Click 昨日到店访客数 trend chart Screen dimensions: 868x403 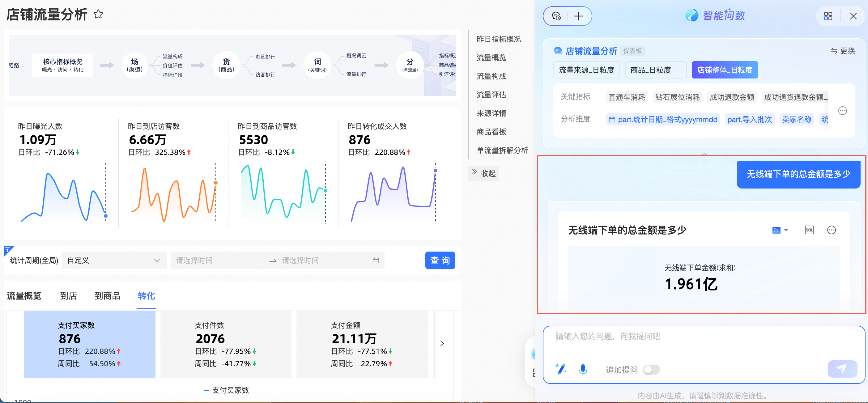pyautogui.click(x=174, y=193)
